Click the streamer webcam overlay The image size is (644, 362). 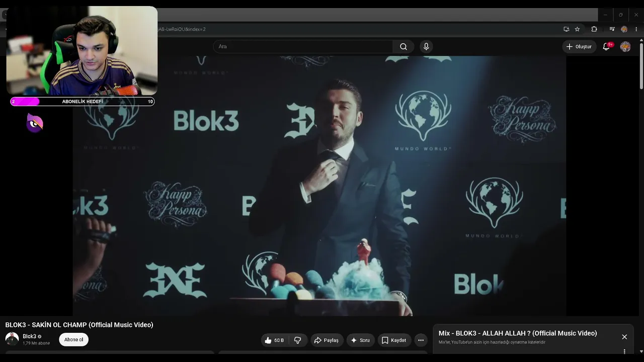coord(82,51)
